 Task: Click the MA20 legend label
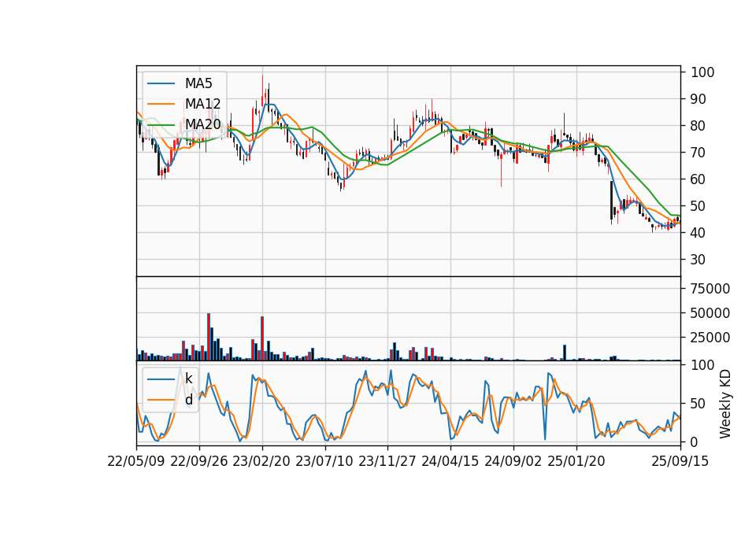click(202, 124)
